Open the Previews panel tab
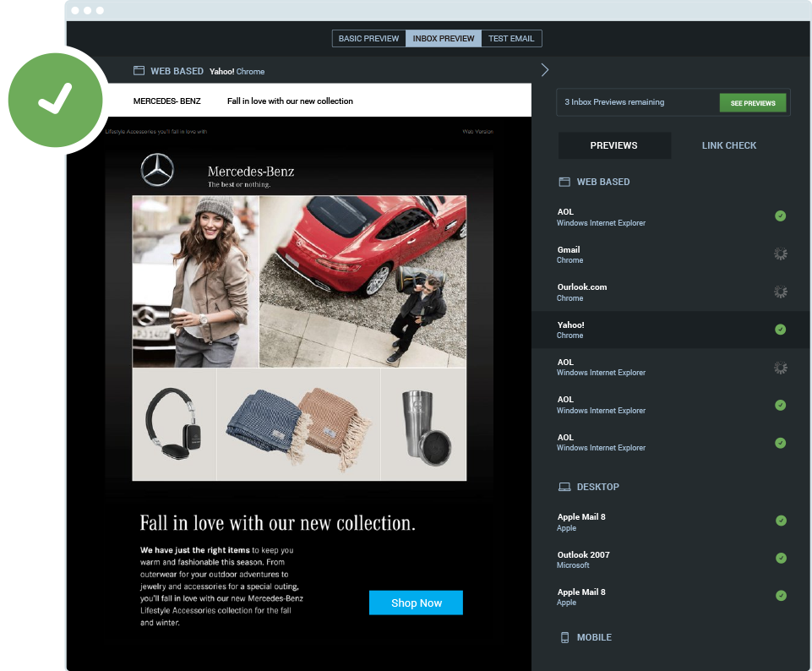The height and width of the screenshot is (671, 812). pyautogui.click(x=614, y=145)
